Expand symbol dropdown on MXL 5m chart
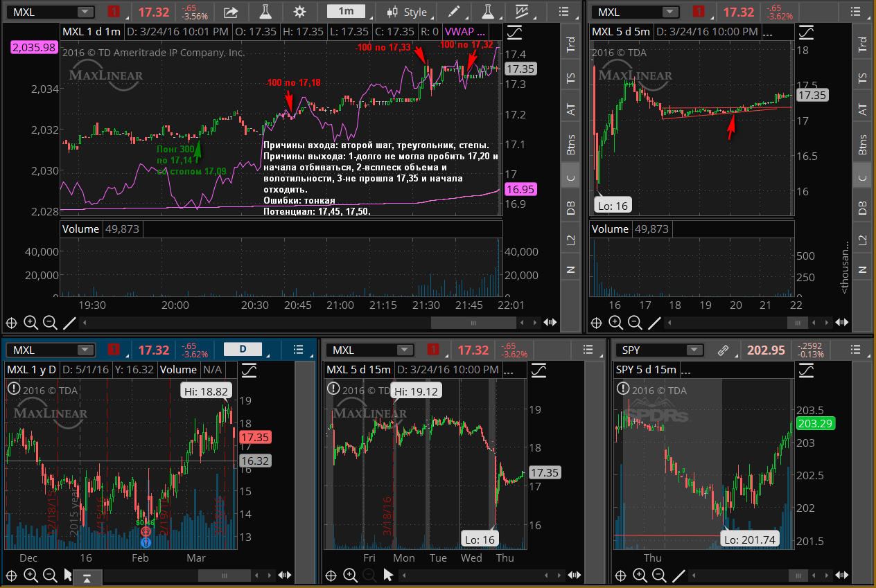The height and width of the screenshot is (588, 876). coord(670,12)
